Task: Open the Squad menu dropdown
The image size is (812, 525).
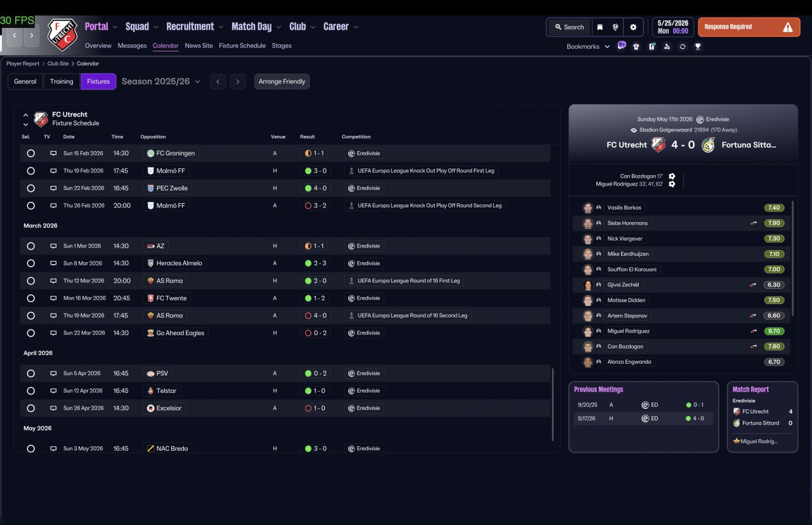Action: pyautogui.click(x=141, y=27)
